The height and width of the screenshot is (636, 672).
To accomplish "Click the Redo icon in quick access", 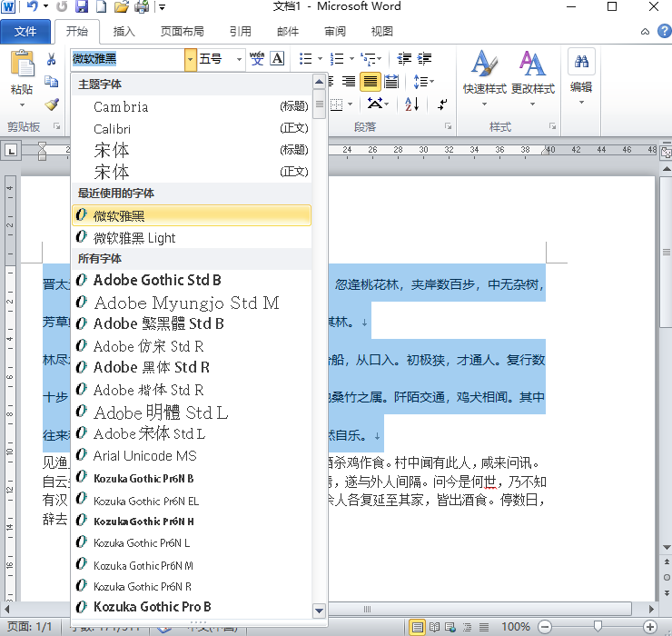I will click(x=62, y=6).
